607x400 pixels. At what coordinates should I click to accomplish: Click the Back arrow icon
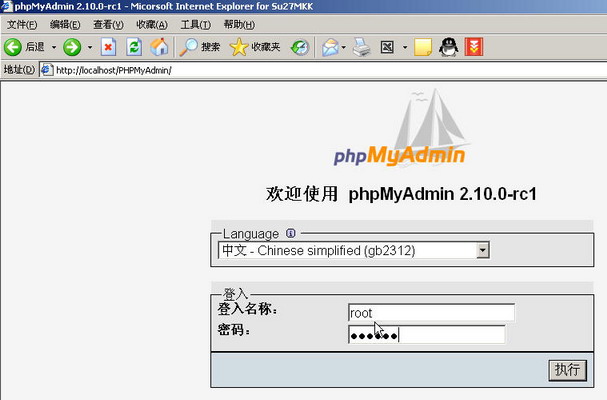13,47
